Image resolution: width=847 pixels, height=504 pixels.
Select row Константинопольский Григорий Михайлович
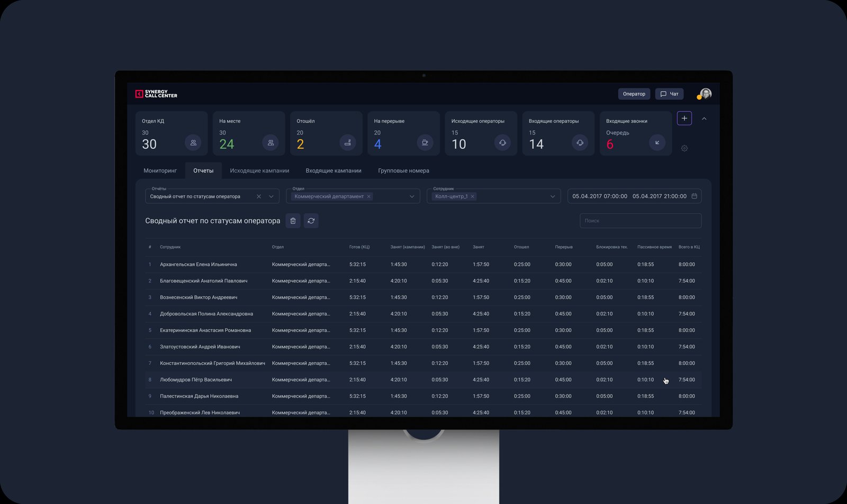(424, 363)
